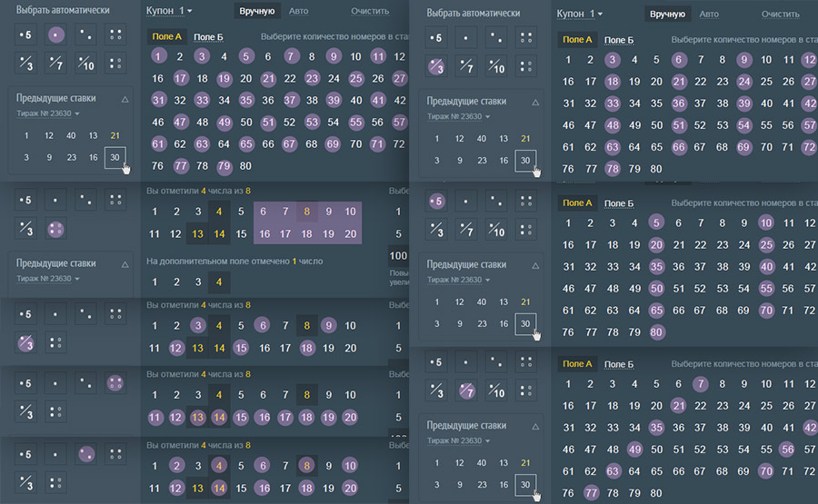The image size is (818, 504).
Task: Click number 4 under 'На дополнительном поле' row
Action: pyautogui.click(x=218, y=283)
